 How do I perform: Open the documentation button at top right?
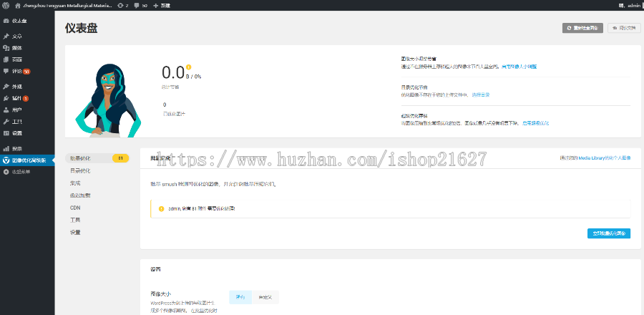[624, 28]
